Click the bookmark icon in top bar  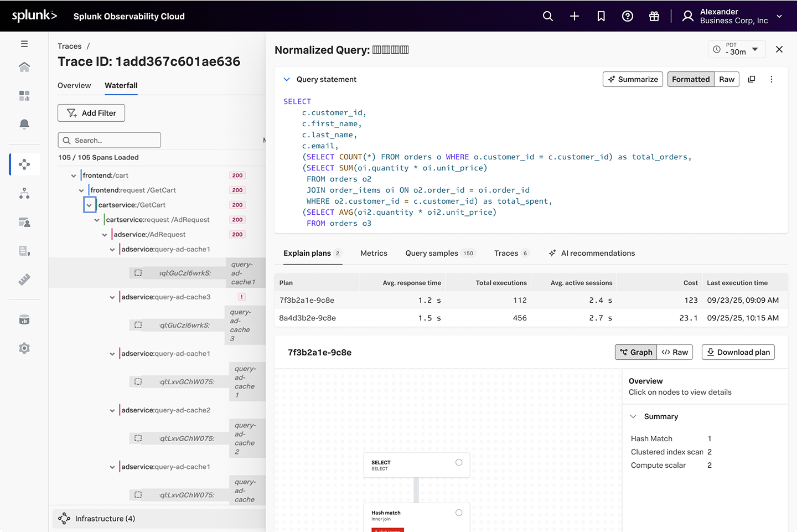(601, 16)
